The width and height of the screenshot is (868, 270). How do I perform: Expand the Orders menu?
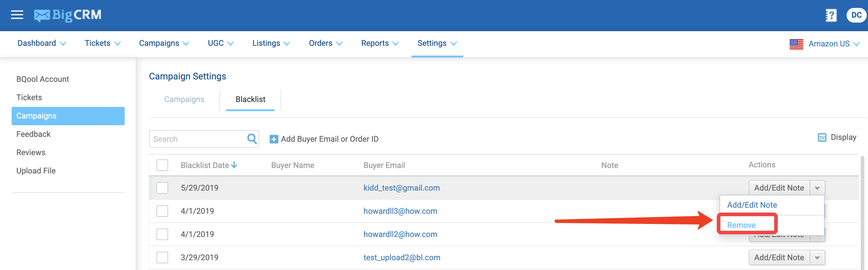[x=325, y=43]
